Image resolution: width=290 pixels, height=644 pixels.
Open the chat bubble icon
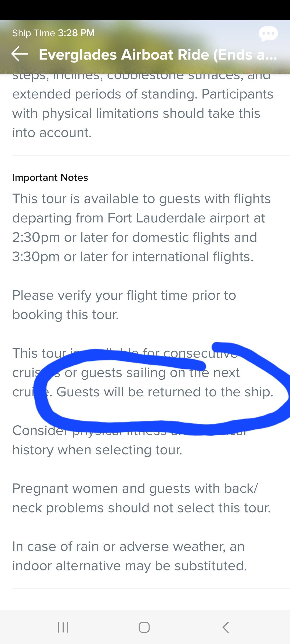pyautogui.click(x=268, y=34)
